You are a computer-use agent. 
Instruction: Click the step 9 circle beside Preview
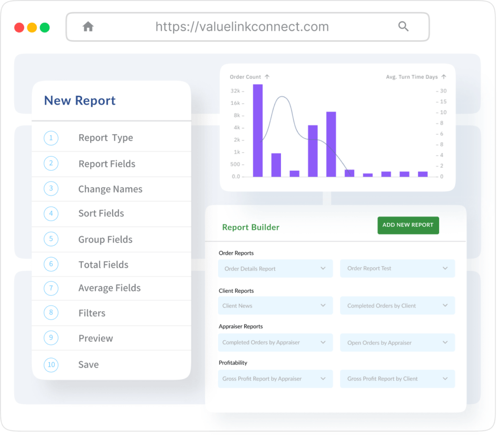pos(51,338)
